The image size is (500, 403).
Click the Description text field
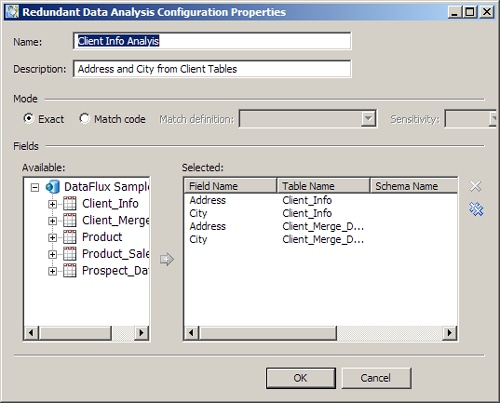[212, 69]
